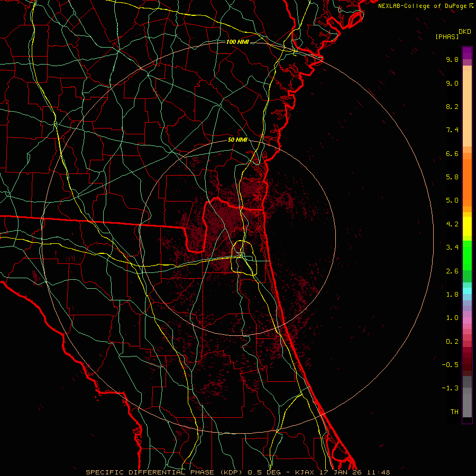476x476 pixels.
Task: Click the DKD label above the color scale
Action: pos(465,32)
